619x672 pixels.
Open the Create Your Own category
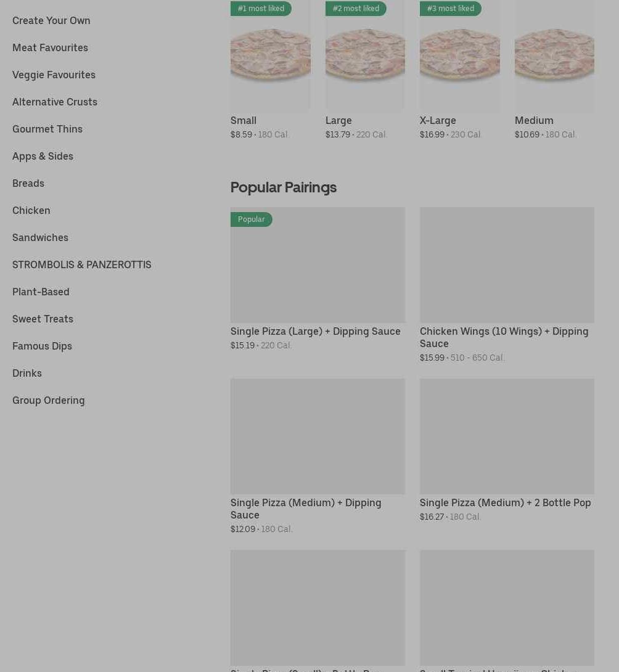51,20
